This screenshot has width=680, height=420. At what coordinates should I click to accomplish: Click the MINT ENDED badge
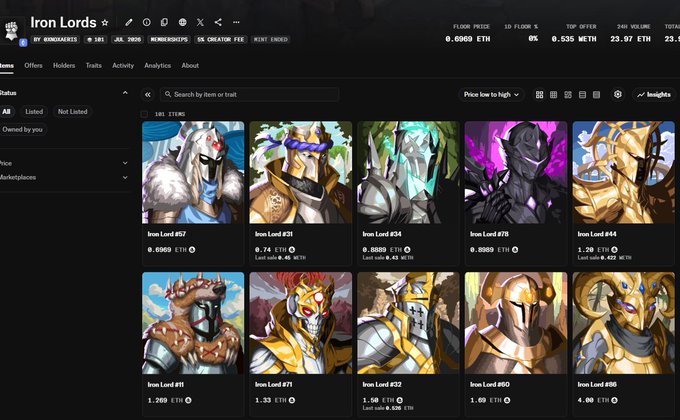coord(271,39)
